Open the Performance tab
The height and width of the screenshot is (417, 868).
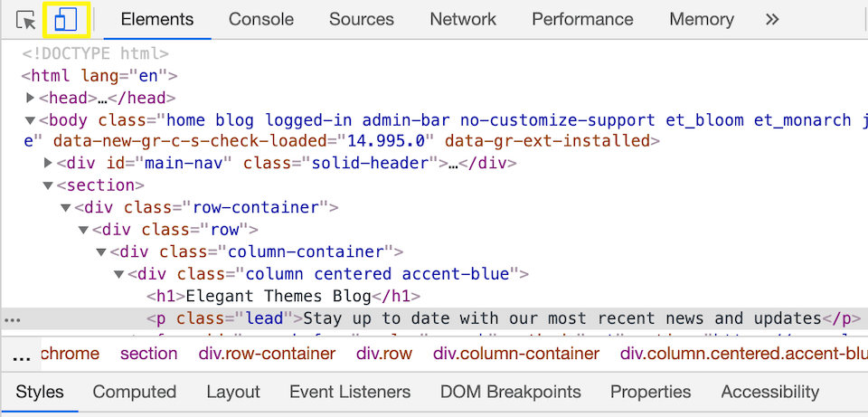click(x=582, y=19)
